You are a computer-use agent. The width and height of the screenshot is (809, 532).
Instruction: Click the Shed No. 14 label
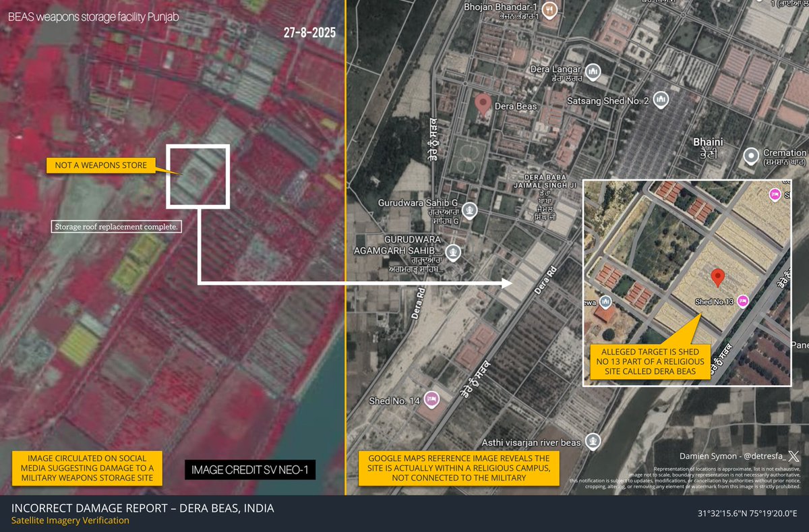point(394,401)
